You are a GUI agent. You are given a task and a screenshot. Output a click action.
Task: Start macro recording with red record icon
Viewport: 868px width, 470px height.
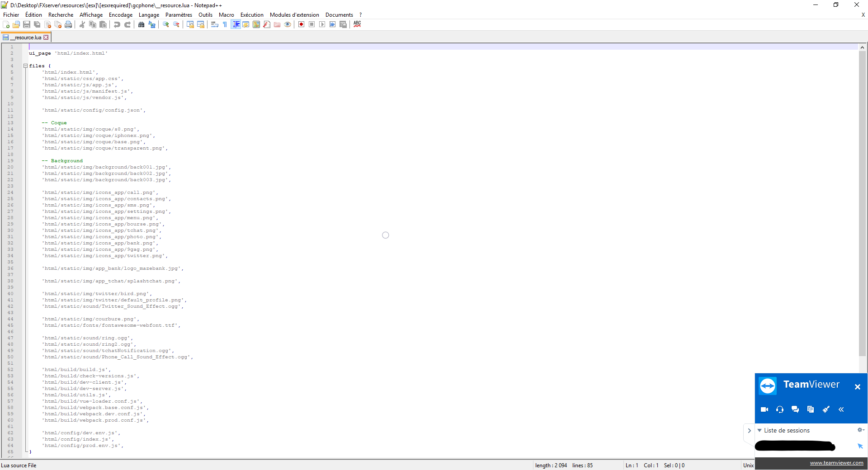click(x=301, y=24)
